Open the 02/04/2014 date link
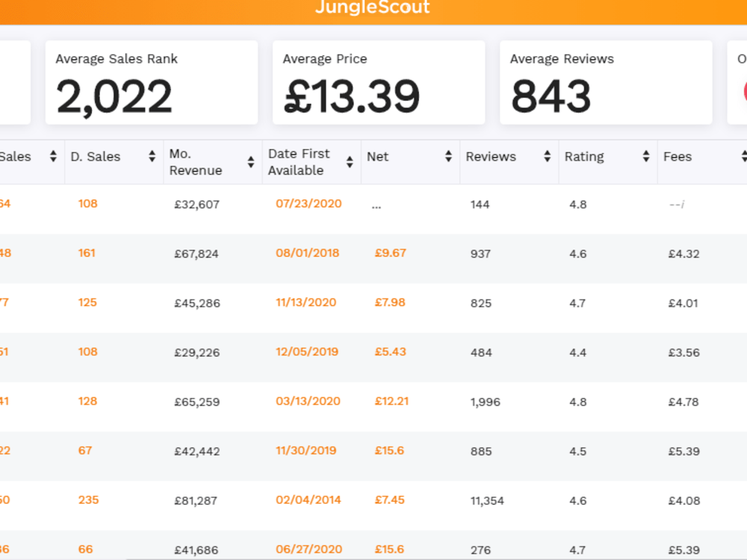The image size is (747, 560). click(x=309, y=500)
